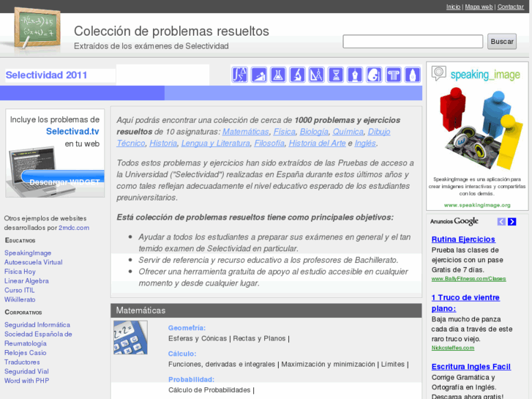This screenshot has width=532, height=399.
Task: Follow the Filosofía link in intro
Action: (269, 143)
